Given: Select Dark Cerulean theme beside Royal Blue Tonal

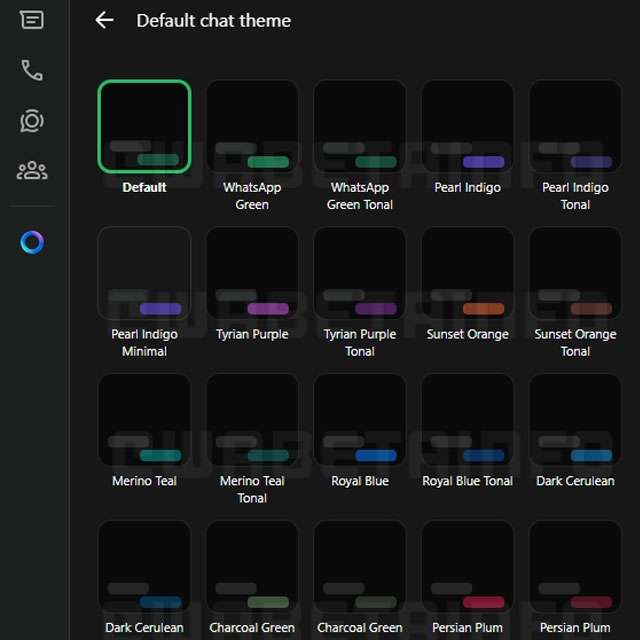Looking at the screenshot, I should point(576,420).
